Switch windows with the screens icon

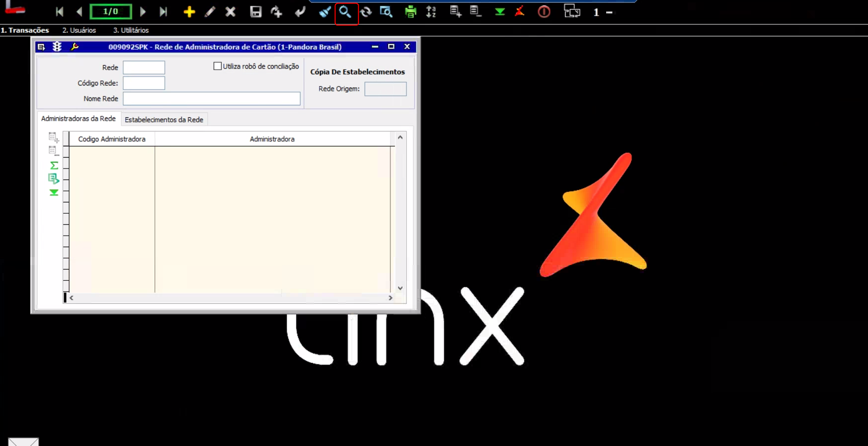[572, 11]
